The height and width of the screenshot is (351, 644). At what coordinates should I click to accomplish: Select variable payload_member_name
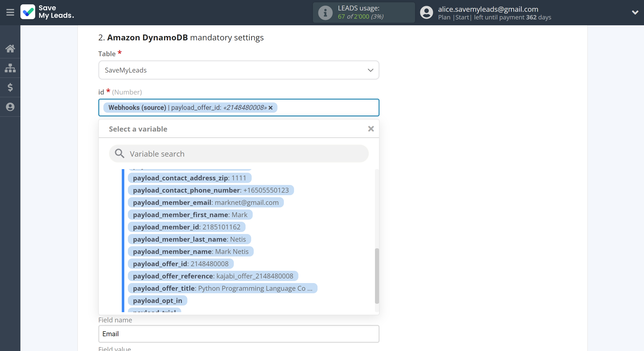pyautogui.click(x=191, y=251)
